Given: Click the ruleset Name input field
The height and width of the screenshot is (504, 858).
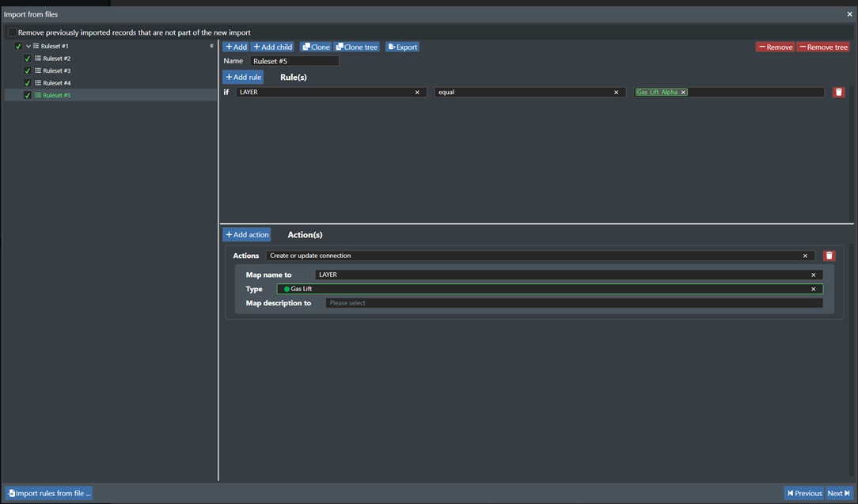Looking at the screenshot, I should [x=294, y=61].
